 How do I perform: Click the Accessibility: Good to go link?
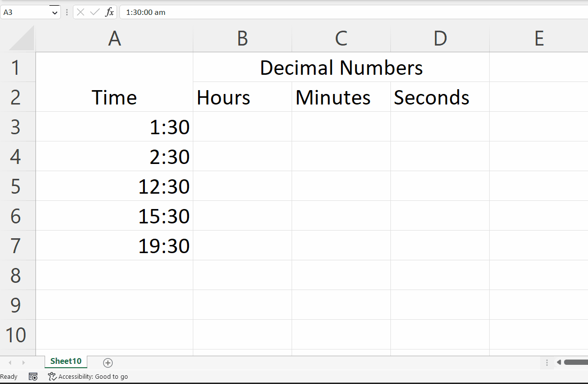[88, 376]
